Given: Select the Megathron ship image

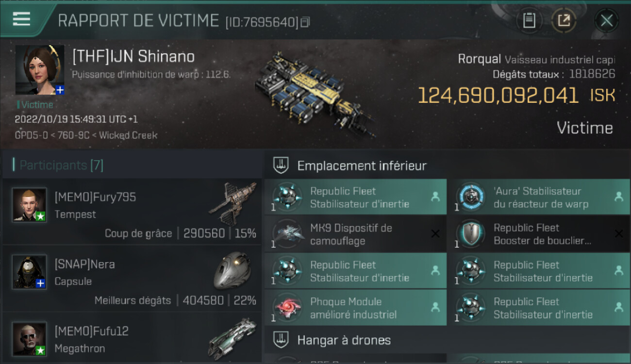Looking at the screenshot, I should pos(232,338).
